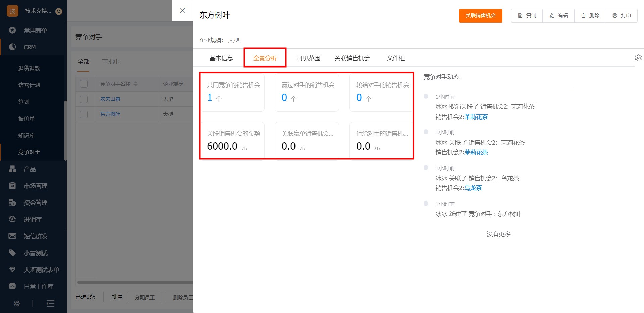Toggle the select-all checkbox in table header

click(84, 84)
